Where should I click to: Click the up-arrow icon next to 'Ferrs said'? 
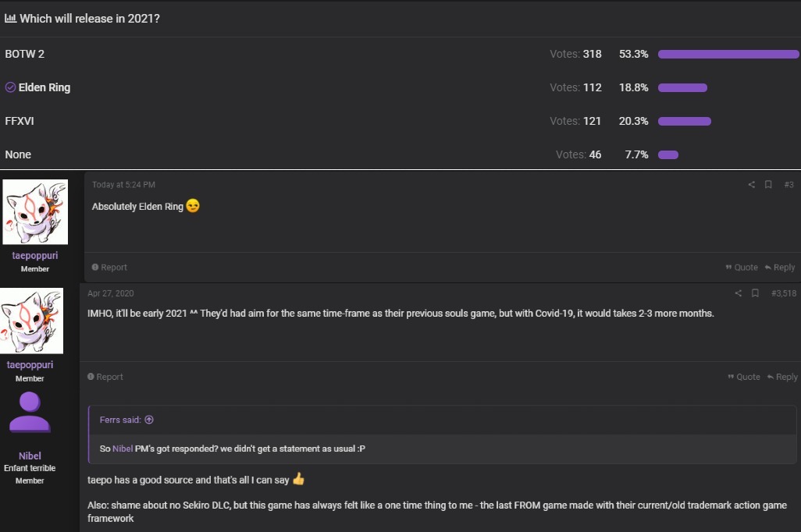[x=149, y=420]
